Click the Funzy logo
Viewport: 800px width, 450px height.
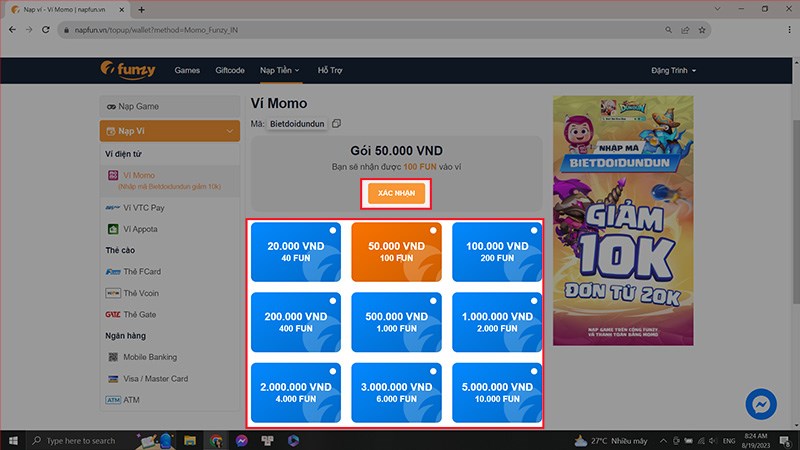point(128,70)
